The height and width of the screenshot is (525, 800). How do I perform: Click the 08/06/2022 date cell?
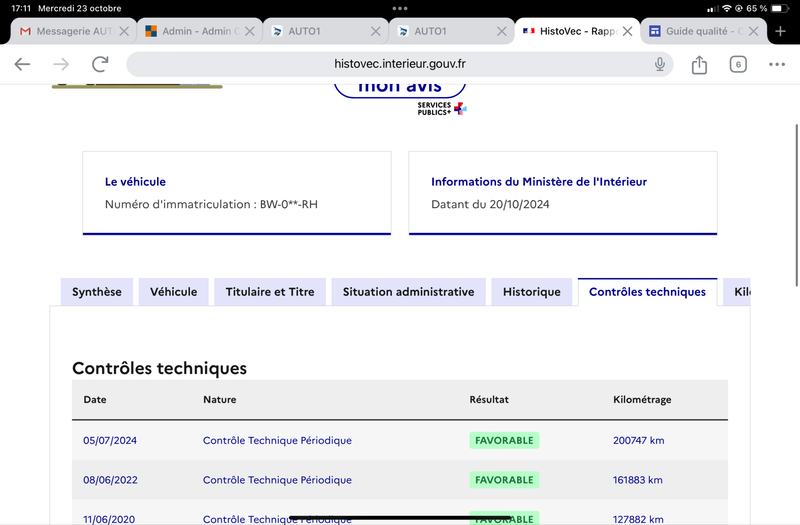click(110, 480)
